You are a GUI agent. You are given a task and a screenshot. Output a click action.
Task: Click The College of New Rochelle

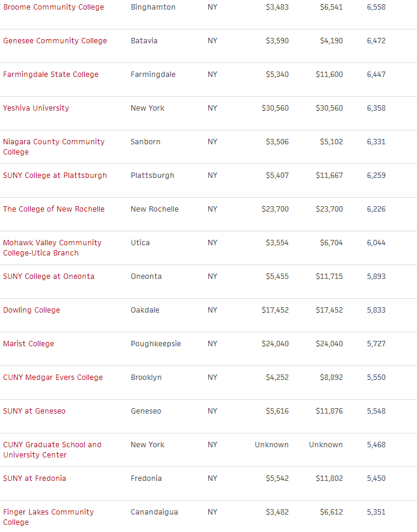(x=54, y=209)
